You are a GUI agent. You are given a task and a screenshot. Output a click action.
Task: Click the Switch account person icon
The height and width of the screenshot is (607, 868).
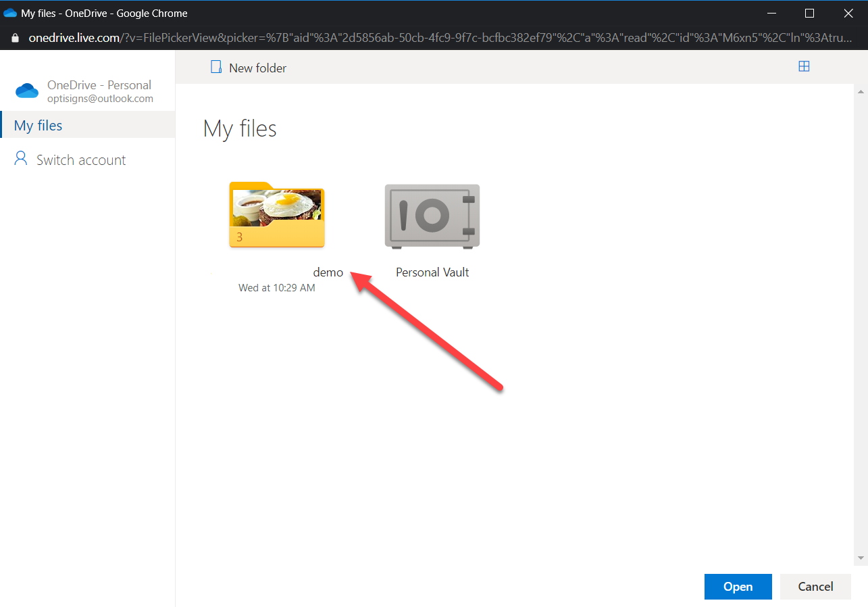pyautogui.click(x=21, y=159)
